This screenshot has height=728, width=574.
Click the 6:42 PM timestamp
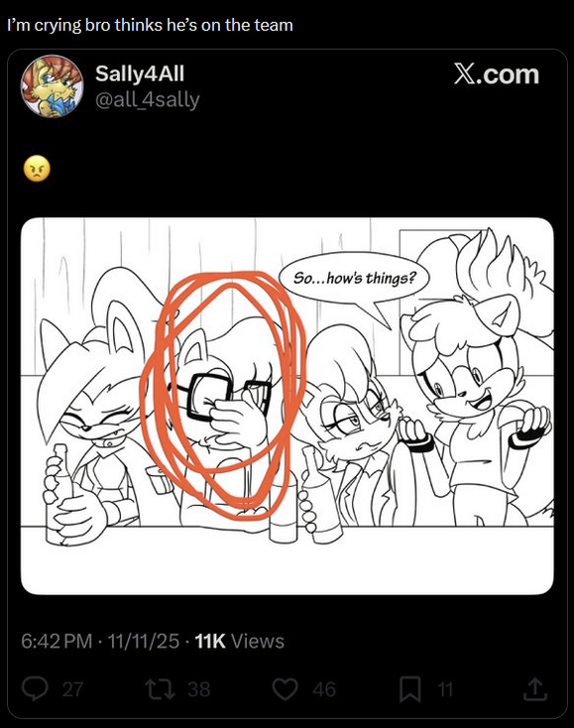tap(57, 641)
